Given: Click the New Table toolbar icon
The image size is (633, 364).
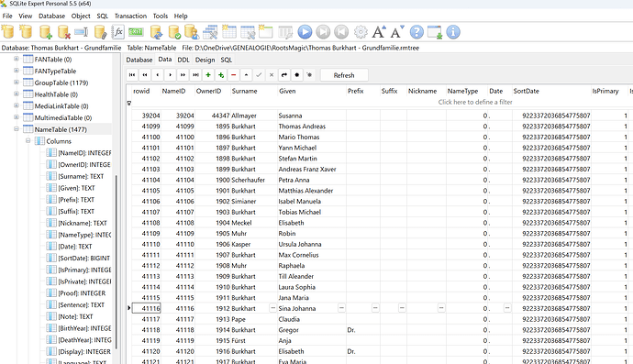Looking at the screenshot, I should pos(229,32).
